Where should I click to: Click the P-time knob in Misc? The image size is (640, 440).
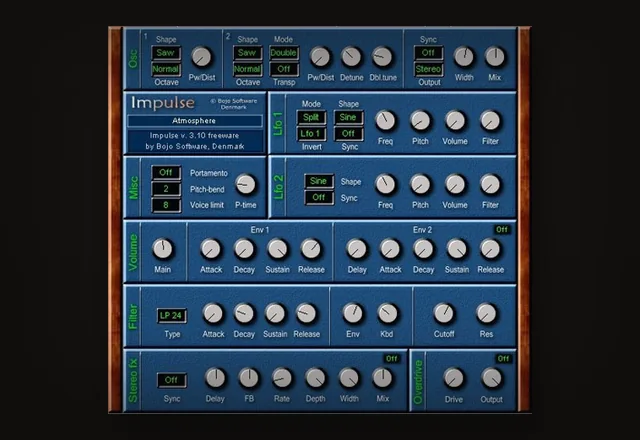pos(245,184)
